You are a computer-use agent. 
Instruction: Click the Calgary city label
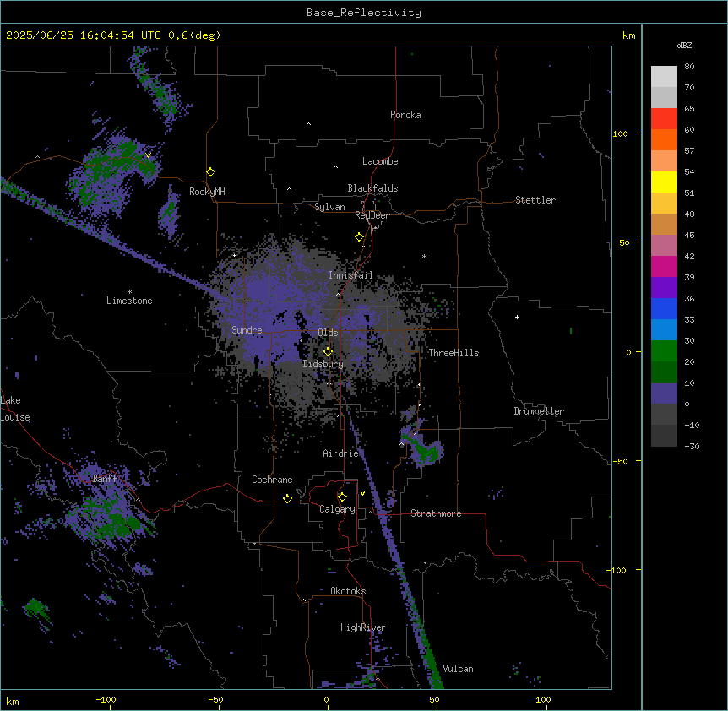pos(338,509)
